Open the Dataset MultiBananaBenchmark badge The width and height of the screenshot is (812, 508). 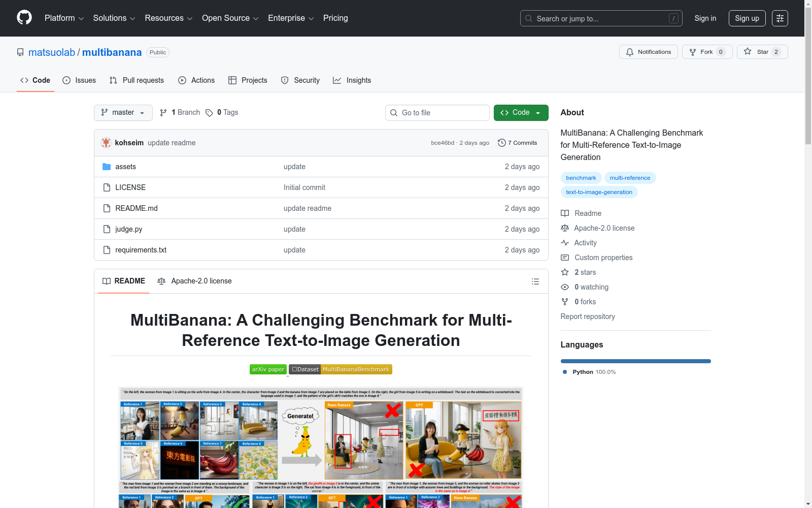(341, 369)
